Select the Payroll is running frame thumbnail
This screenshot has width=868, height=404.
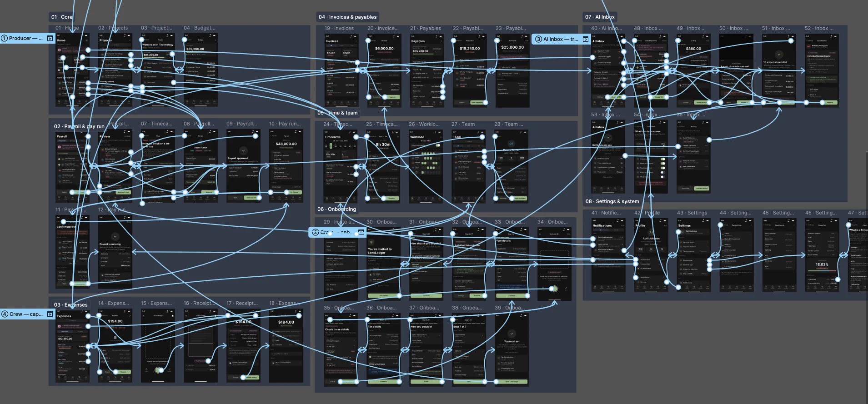[x=115, y=252]
